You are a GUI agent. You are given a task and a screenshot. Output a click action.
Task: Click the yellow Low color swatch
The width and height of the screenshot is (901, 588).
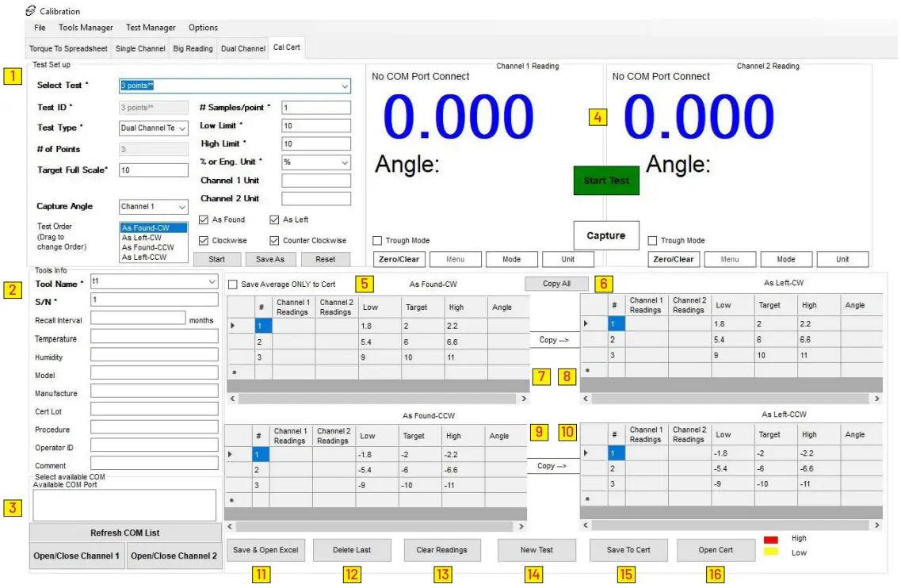770,552
